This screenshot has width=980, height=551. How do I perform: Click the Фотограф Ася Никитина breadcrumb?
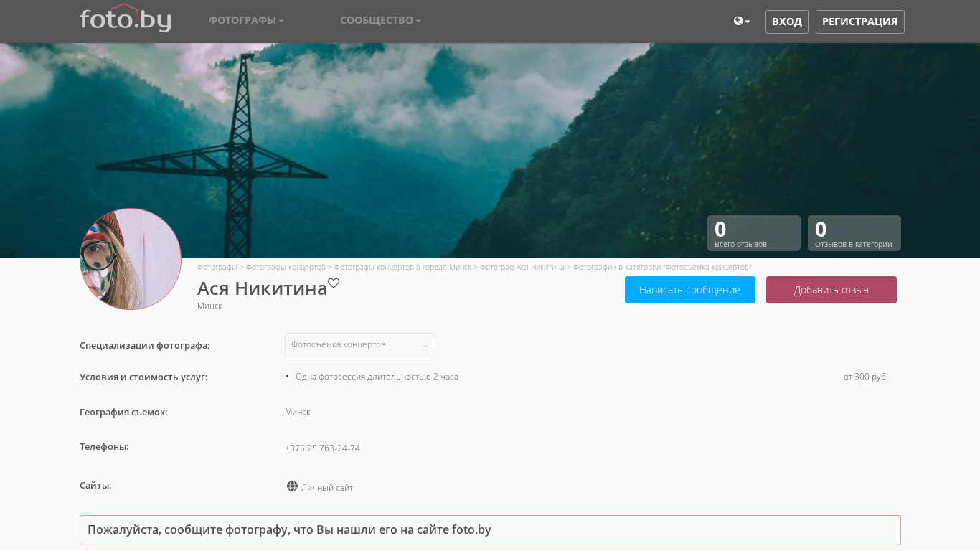click(522, 267)
